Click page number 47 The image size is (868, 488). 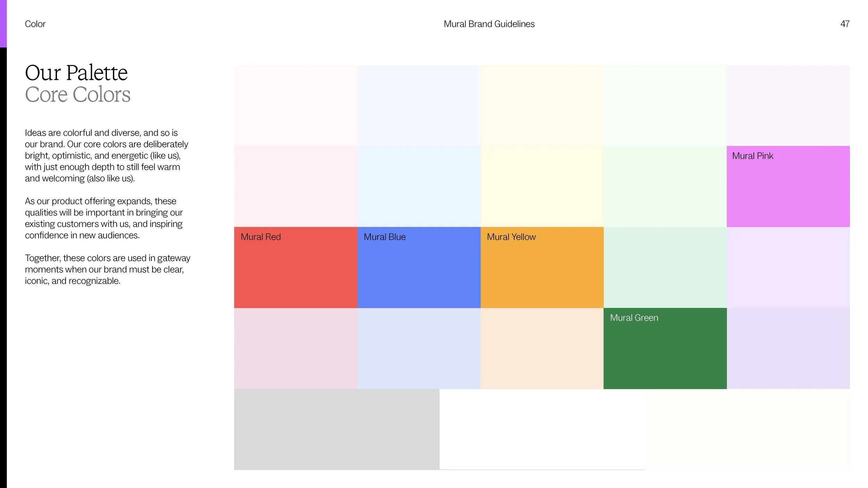[845, 24]
